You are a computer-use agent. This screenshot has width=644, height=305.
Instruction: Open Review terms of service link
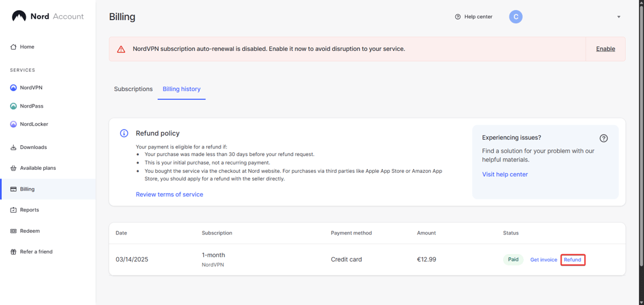(x=170, y=194)
